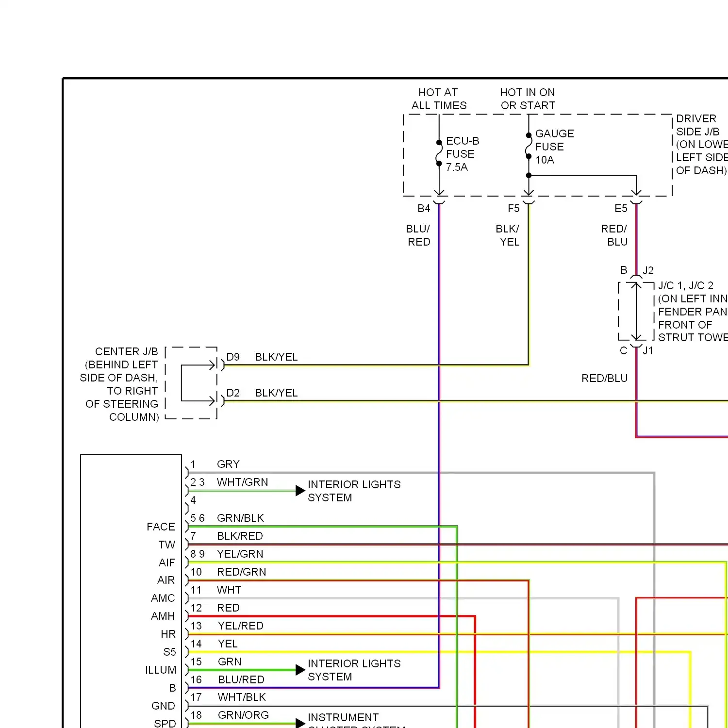728x728 pixels.
Task: Click pin number '4' on the connector
Action: pyautogui.click(x=193, y=500)
